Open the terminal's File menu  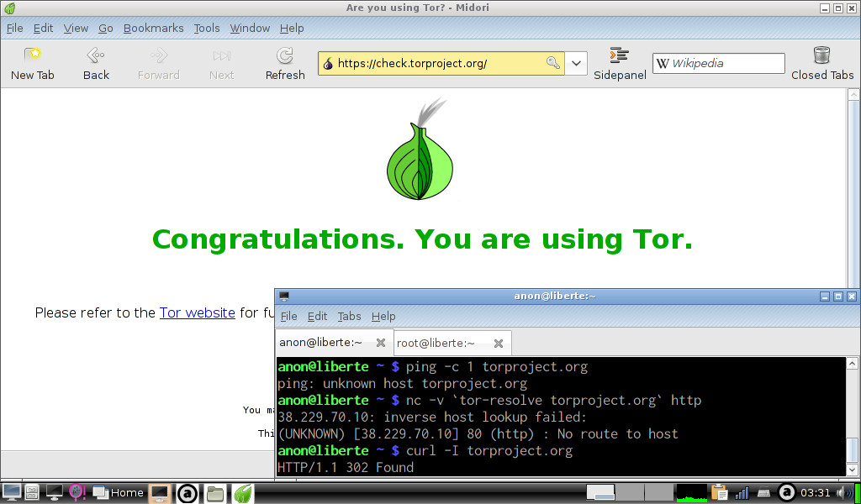289,317
